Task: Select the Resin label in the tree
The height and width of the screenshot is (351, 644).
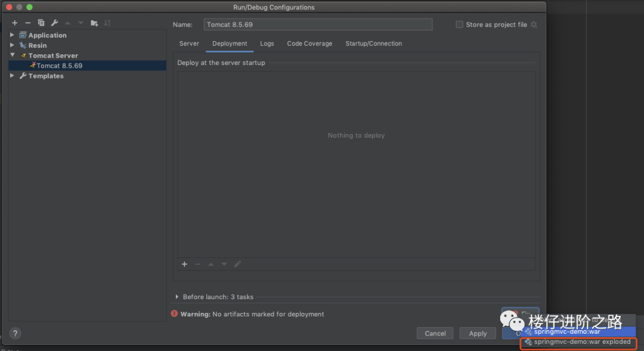Action: tap(38, 45)
